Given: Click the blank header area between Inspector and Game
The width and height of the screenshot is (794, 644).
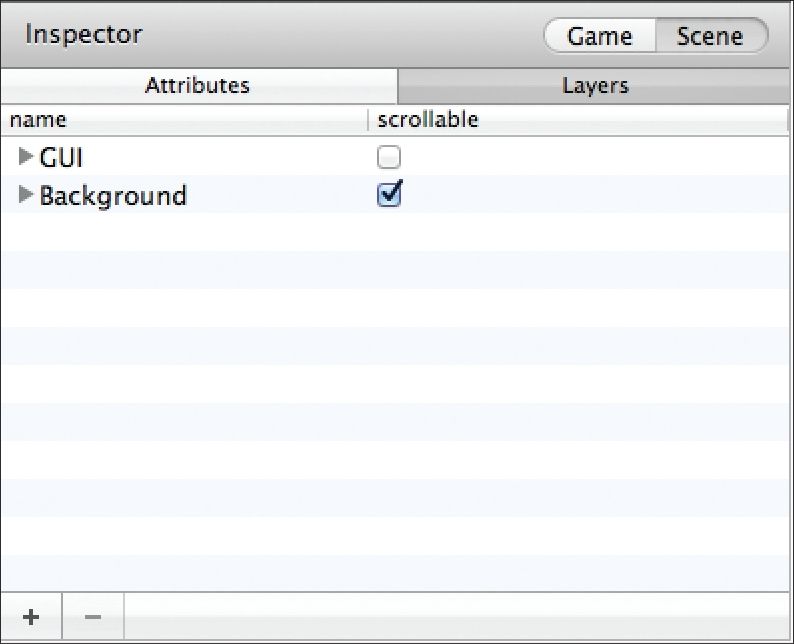Looking at the screenshot, I should pos(343,35).
